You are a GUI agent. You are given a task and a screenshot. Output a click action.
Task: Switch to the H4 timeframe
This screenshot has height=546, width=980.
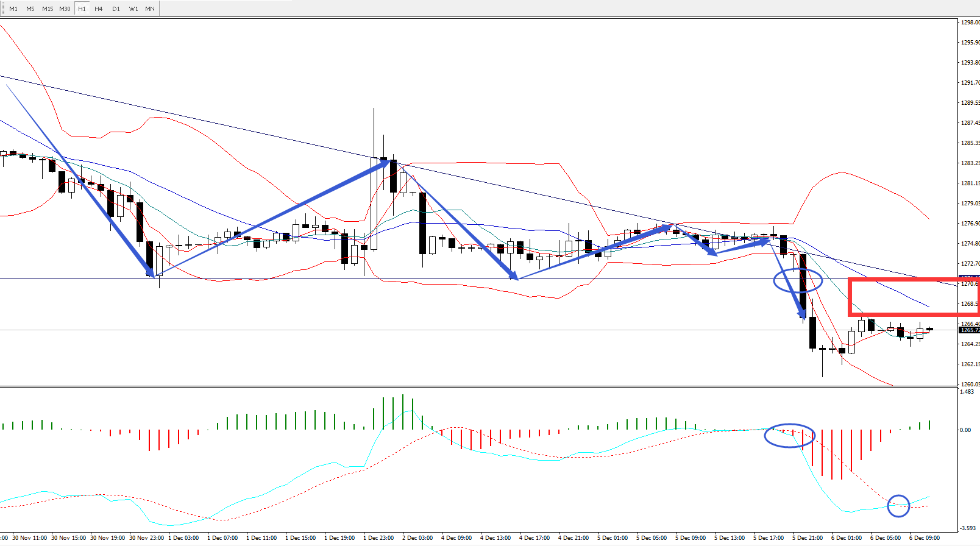click(x=99, y=9)
